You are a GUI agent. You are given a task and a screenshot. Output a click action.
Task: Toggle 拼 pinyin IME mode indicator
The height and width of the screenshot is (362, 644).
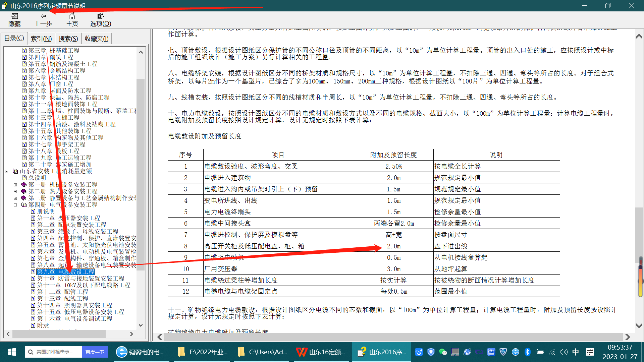590,352
